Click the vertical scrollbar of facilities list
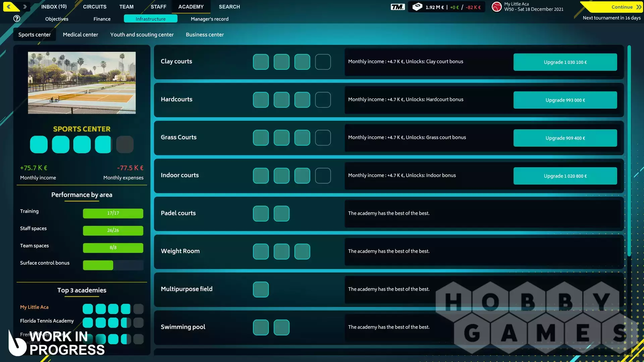This screenshot has height=362, width=644. [x=629, y=151]
